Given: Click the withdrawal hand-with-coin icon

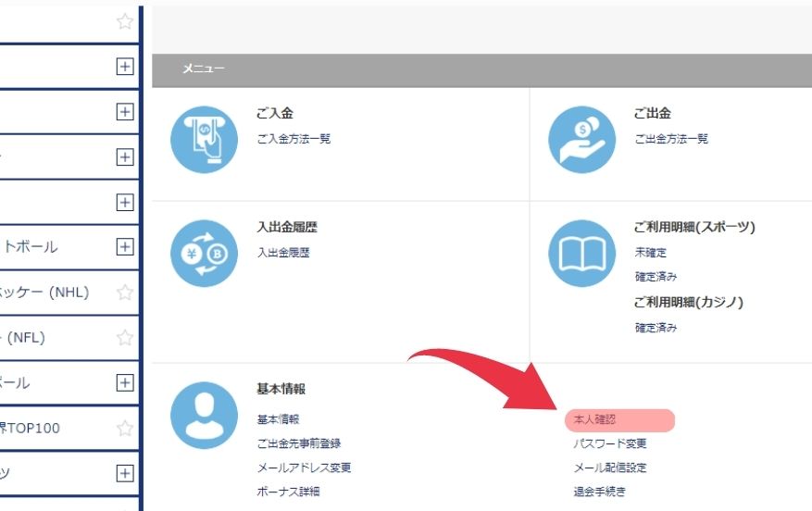Looking at the screenshot, I should [582, 140].
